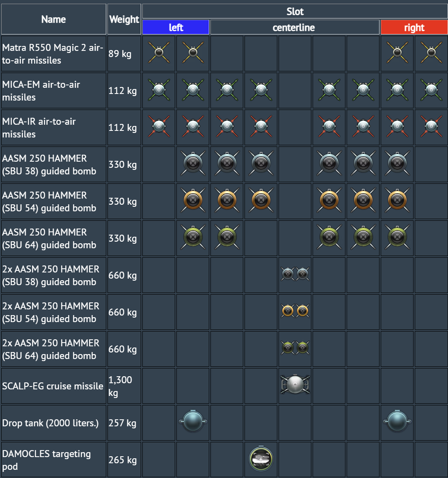Select 'DAMOCLES targeting pod' name cell

coord(54,460)
